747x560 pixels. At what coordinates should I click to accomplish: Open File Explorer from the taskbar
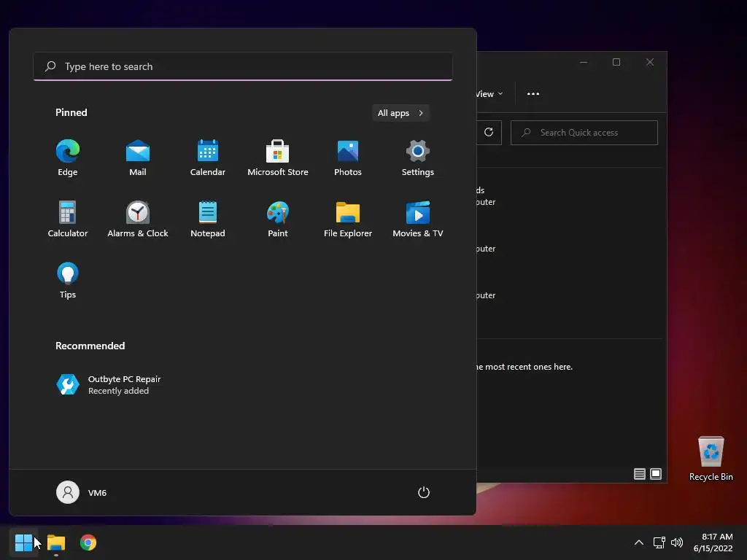56,542
